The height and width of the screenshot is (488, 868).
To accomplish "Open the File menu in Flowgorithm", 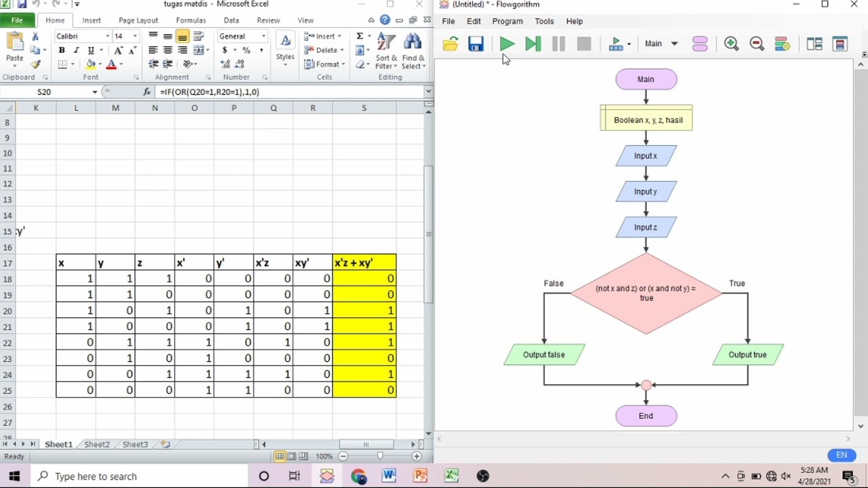I will (x=448, y=21).
